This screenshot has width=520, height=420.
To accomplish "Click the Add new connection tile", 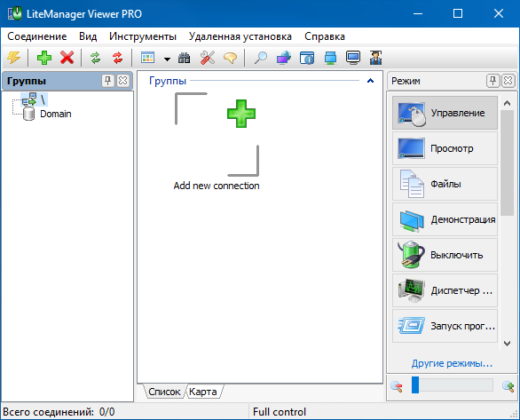I will [217, 142].
